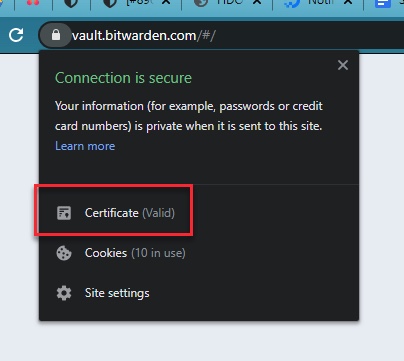
Task: Open Site settings
Action: pos(117,293)
